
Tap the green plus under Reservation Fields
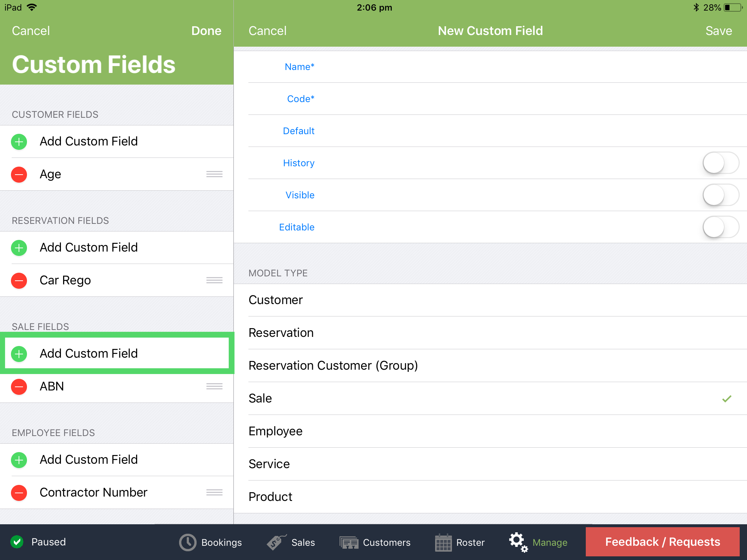click(x=19, y=248)
